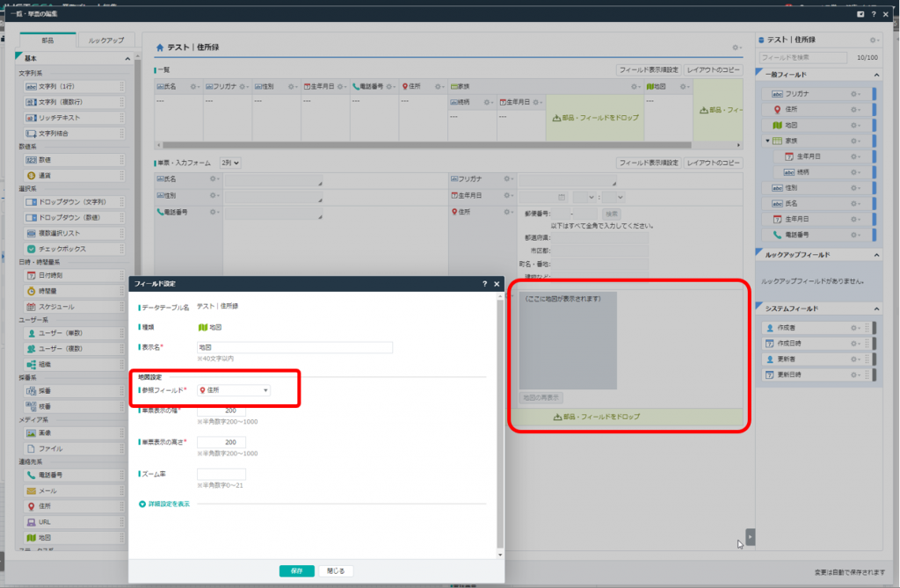The image size is (900, 588).
Task: Open the 参照フィールド dropdown
Action: coord(233,390)
